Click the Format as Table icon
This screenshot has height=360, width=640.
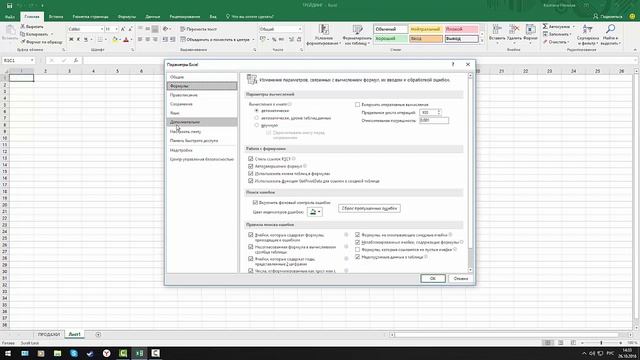pyautogui.click(x=358, y=30)
